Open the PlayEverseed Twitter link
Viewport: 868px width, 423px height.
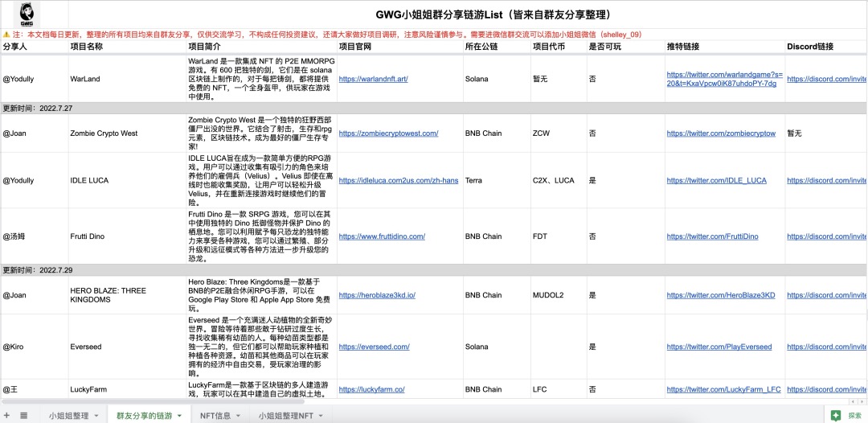click(x=719, y=347)
